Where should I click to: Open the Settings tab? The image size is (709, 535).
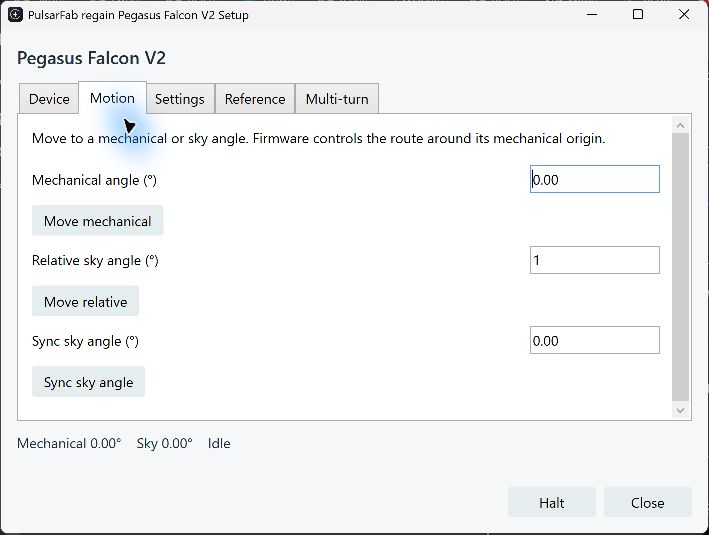point(180,99)
